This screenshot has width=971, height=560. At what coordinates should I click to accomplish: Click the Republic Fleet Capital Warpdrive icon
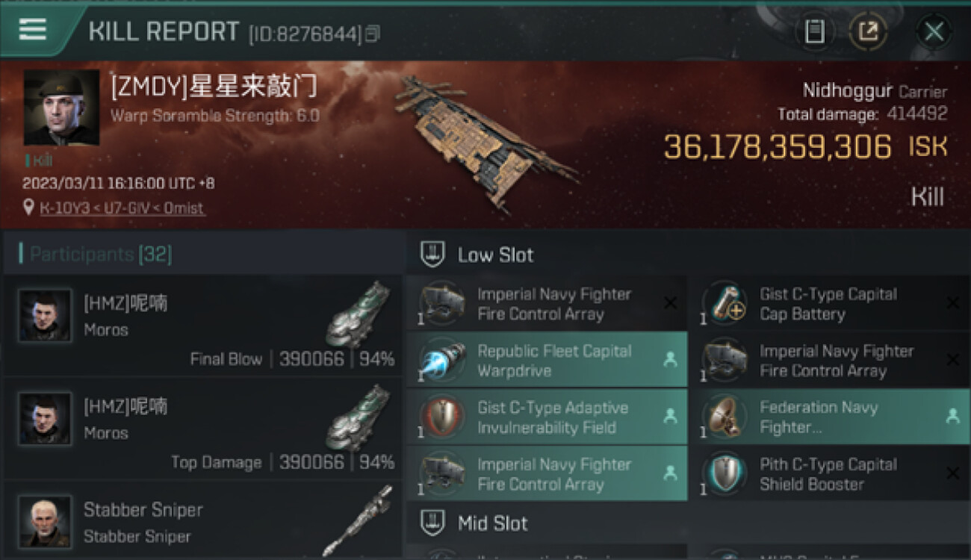click(442, 361)
